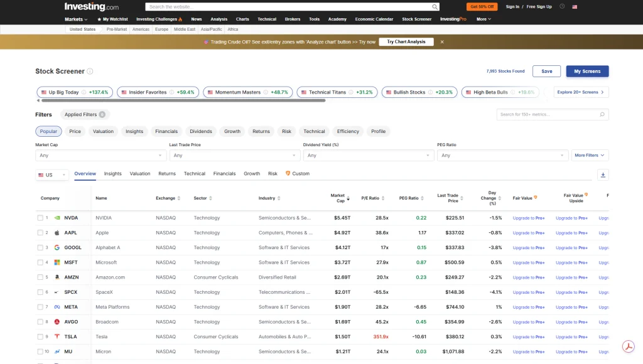The width and height of the screenshot is (643, 364).
Task: Click the Broadcom logo icon for AVGO
Action: pyautogui.click(x=57, y=322)
